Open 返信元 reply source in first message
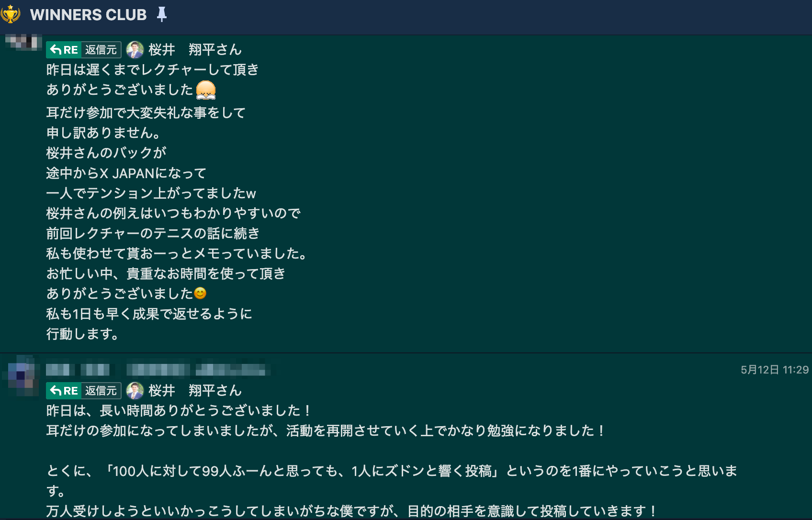 click(101, 50)
